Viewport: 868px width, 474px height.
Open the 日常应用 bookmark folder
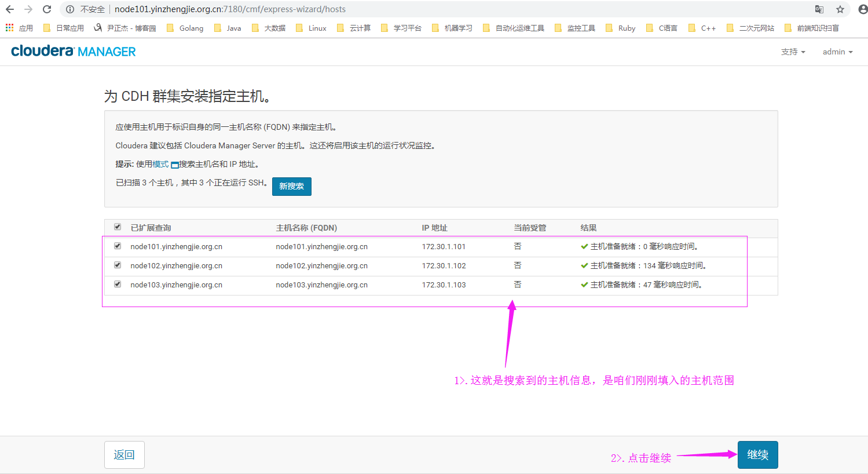[x=64, y=28]
